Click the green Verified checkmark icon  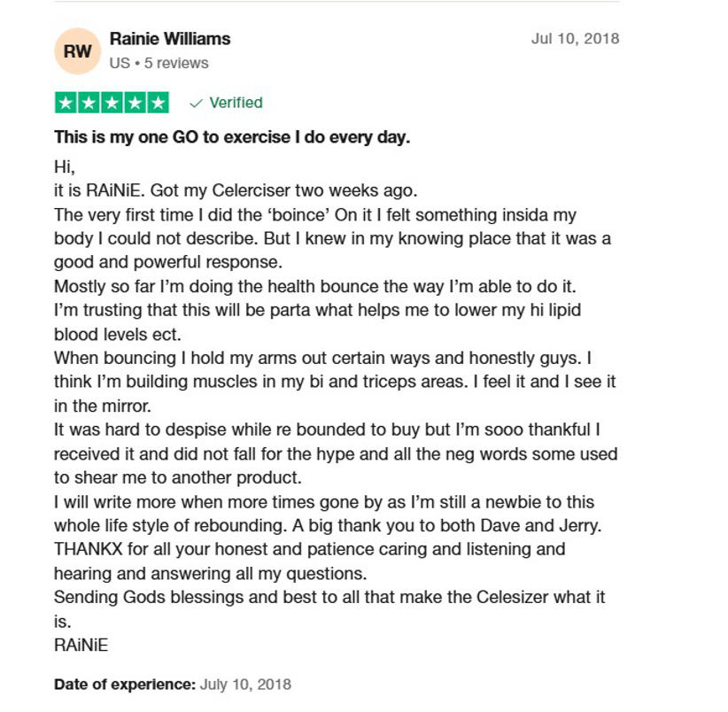click(197, 103)
